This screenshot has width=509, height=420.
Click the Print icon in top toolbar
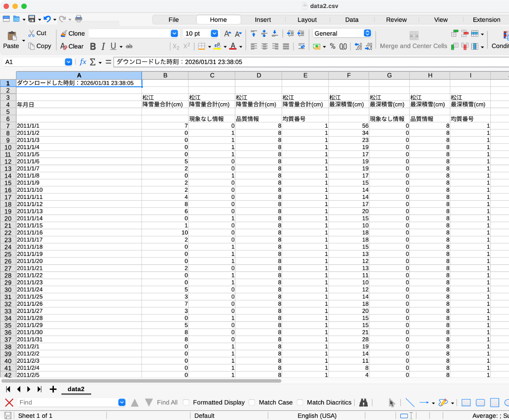point(78,19)
